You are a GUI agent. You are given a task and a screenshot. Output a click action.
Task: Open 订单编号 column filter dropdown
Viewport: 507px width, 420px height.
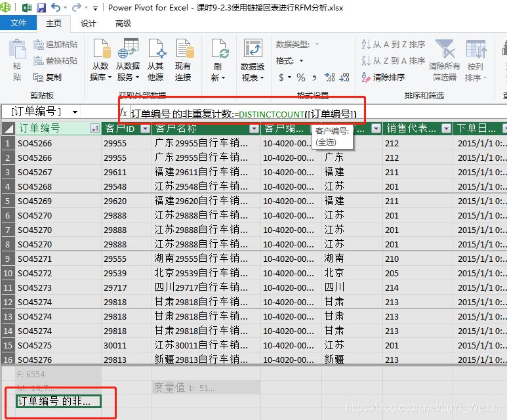coord(94,129)
